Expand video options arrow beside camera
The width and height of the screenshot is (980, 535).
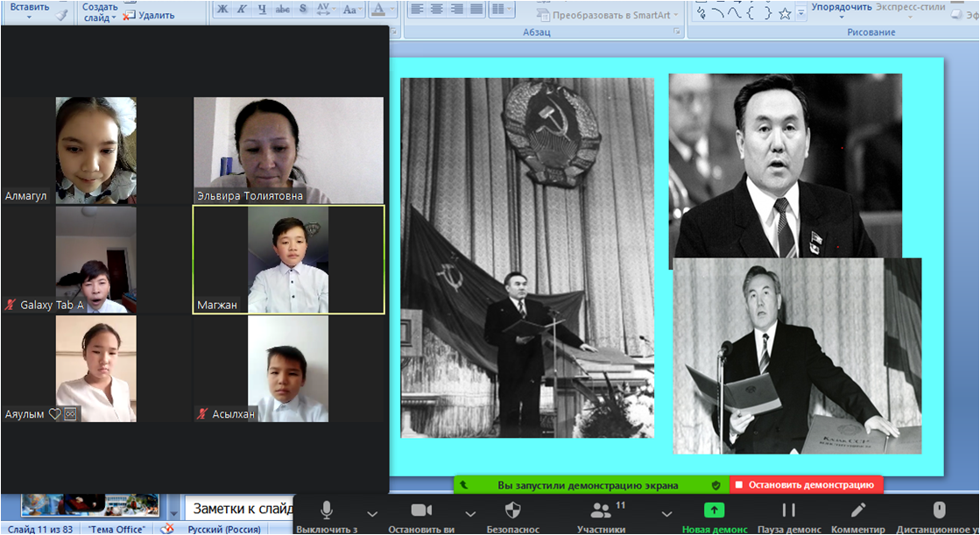470,513
